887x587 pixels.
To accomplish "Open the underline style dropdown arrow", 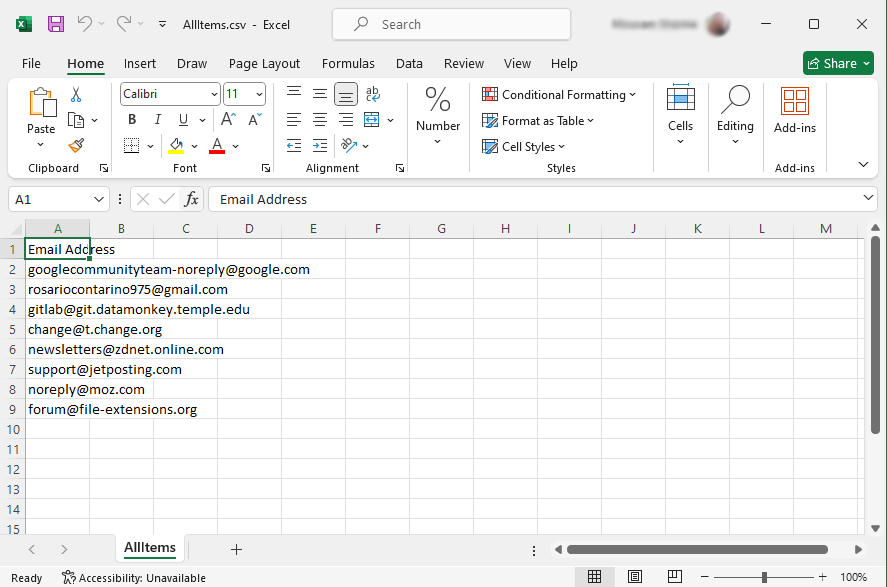I will click(x=202, y=120).
